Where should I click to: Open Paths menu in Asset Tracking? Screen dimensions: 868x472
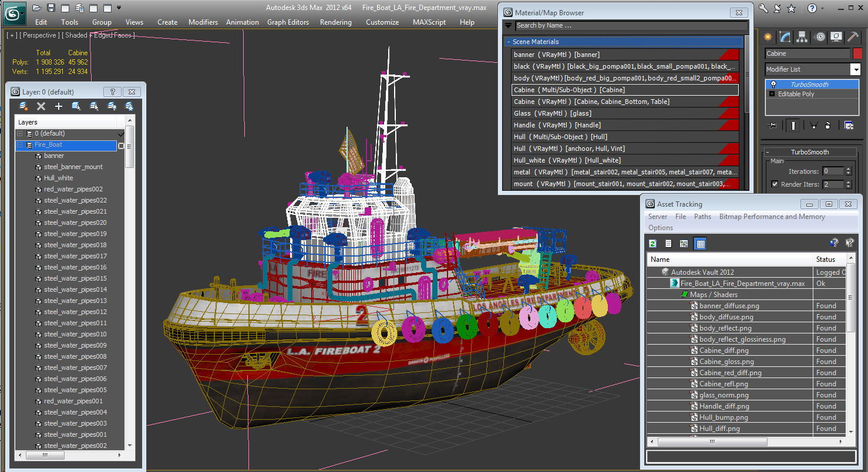click(702, 217)
